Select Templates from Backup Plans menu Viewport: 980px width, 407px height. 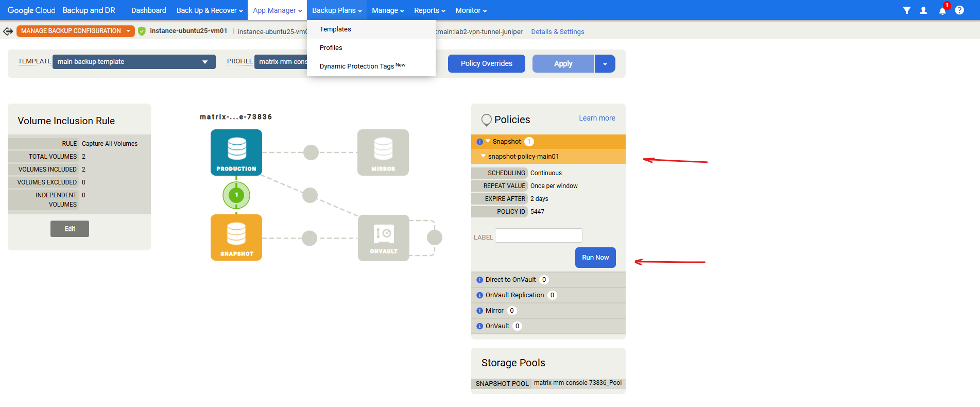click(335, 29)
